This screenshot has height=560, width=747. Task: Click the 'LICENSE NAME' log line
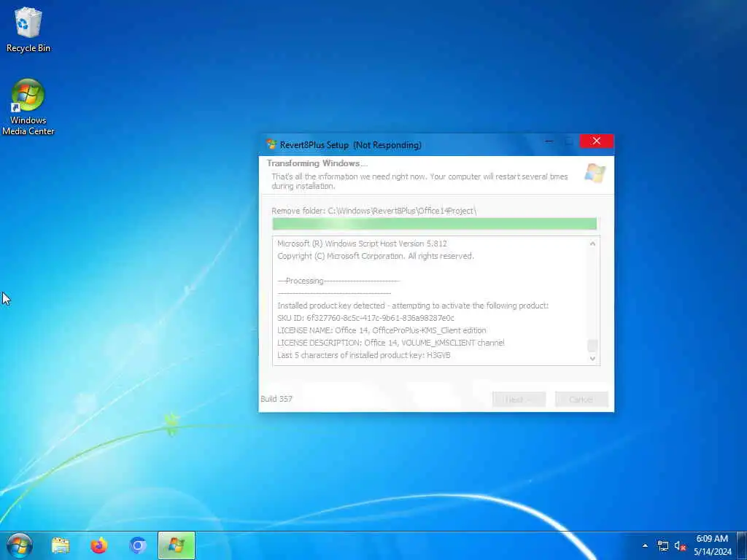382,330
